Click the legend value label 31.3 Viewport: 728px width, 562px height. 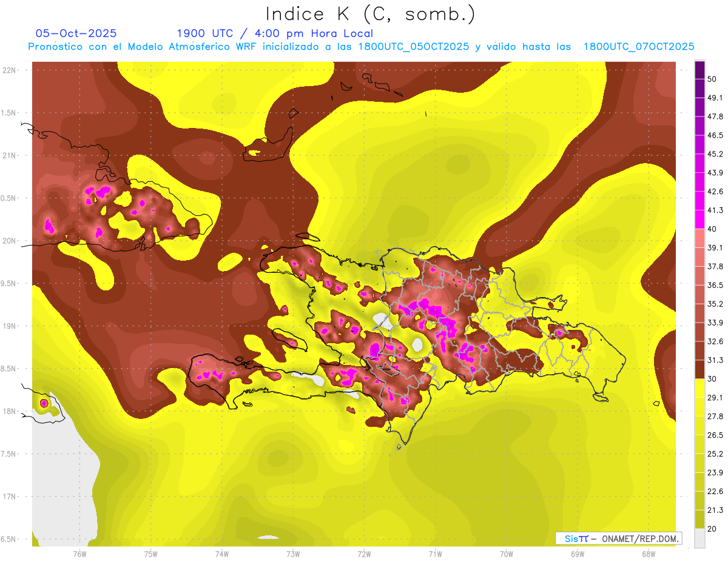pyautogui.click(x=715, y=360)
